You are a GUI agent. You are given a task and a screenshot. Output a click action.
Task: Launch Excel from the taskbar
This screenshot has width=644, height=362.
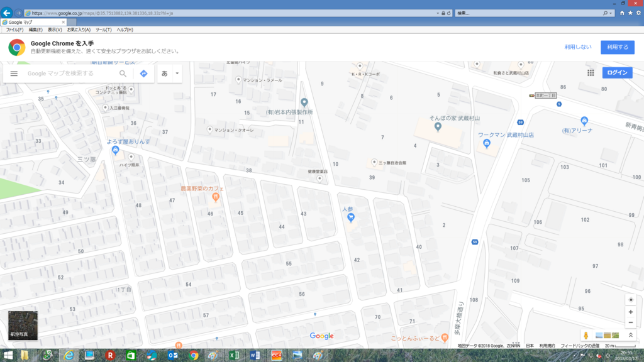click(234, 356)
